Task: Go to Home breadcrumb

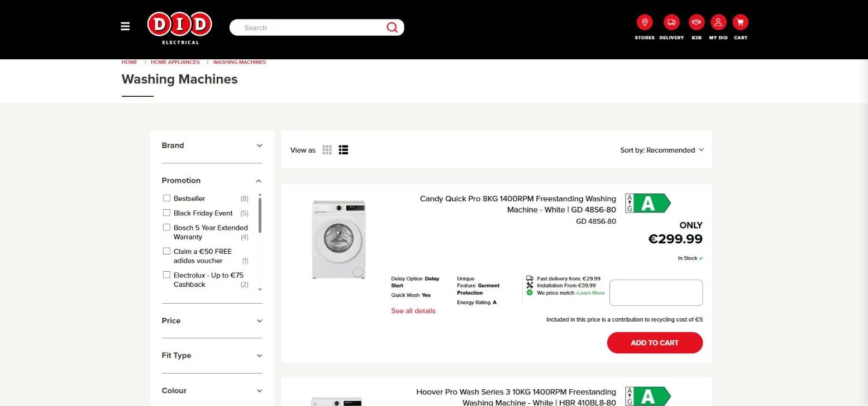Action: [129, 62]
